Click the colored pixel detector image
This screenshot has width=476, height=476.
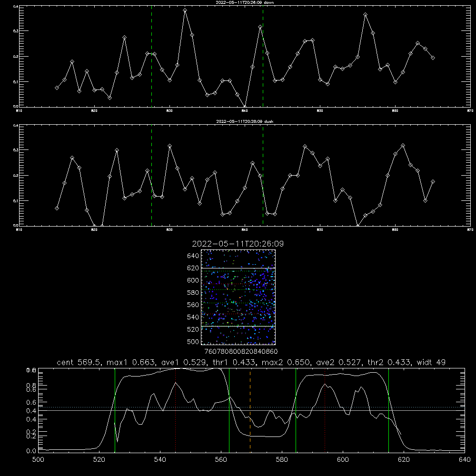[238, 297]
